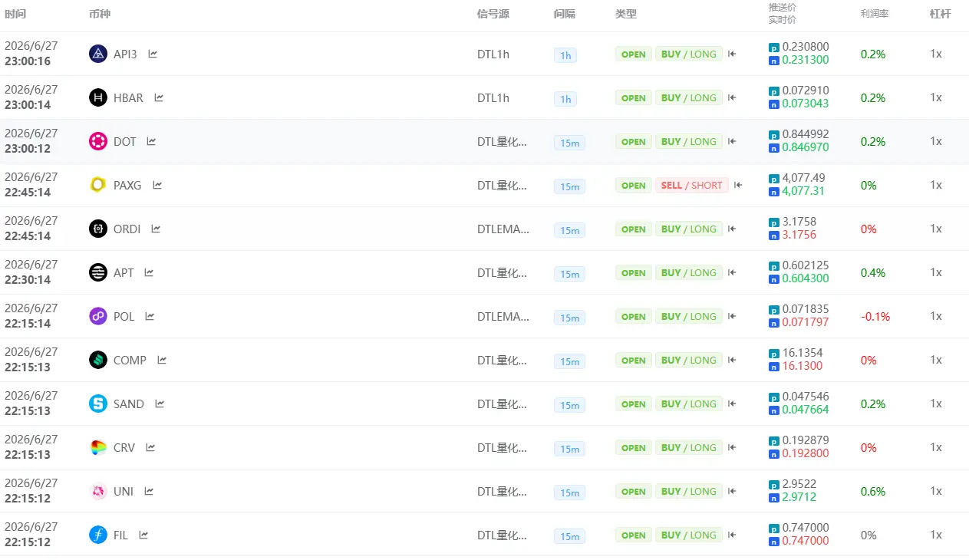This screenshot has height=560, width=969.
Task: Click the 杠杆 column header
Action: (x=940, y=14)
